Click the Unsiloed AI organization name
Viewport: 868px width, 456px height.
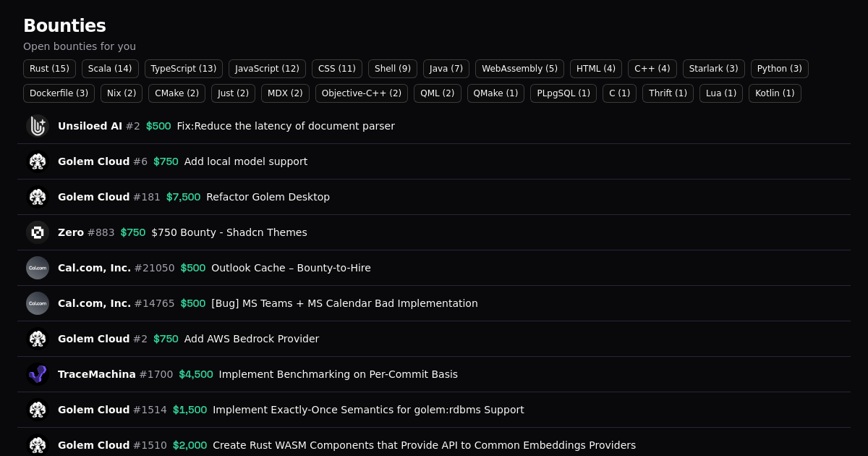coord(90,126)
